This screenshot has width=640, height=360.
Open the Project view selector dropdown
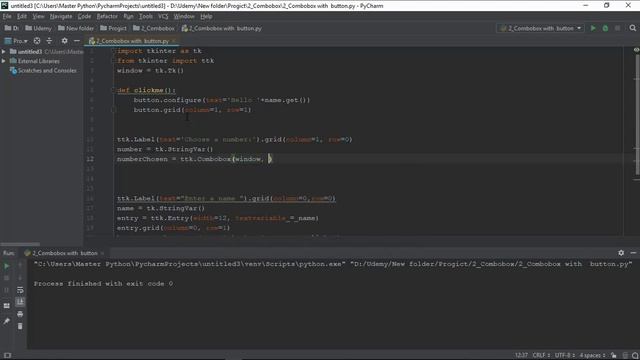pyautogui.click(x=16, y=41)
